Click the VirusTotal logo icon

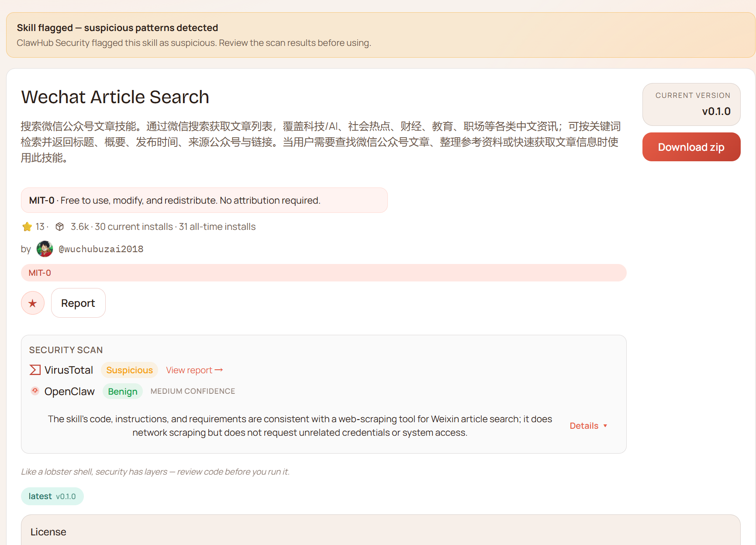(35, 370)
